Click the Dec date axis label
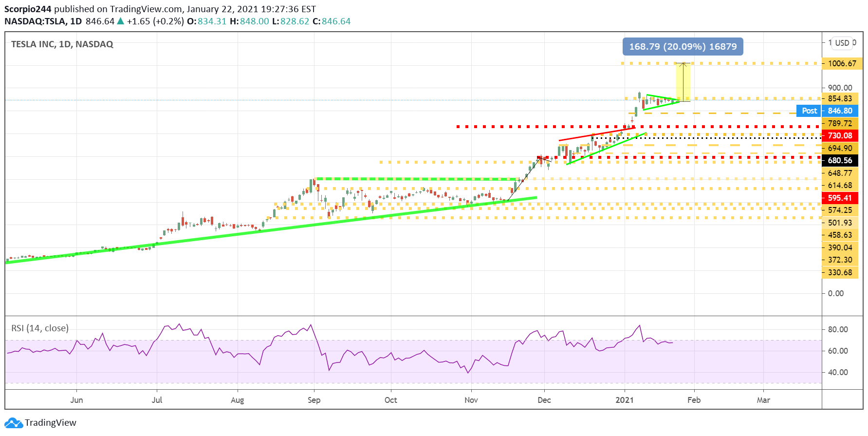This screenshot has width=868, height=436. [544, 400]
